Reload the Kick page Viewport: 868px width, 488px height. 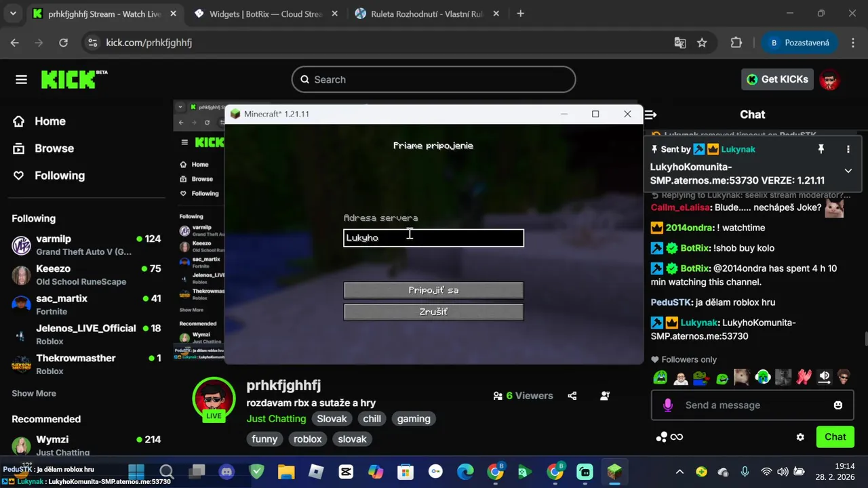[x=63, y=43]
